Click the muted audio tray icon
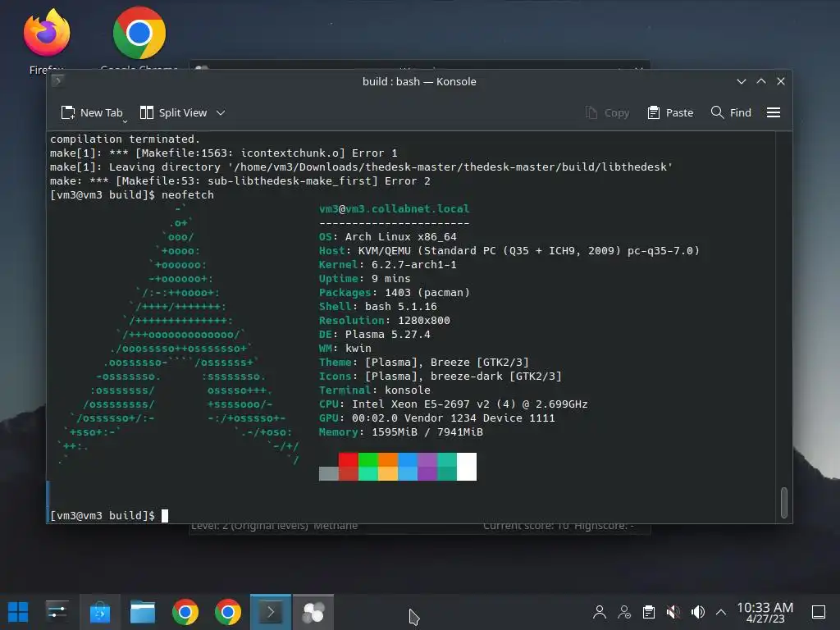 point(673,612)
